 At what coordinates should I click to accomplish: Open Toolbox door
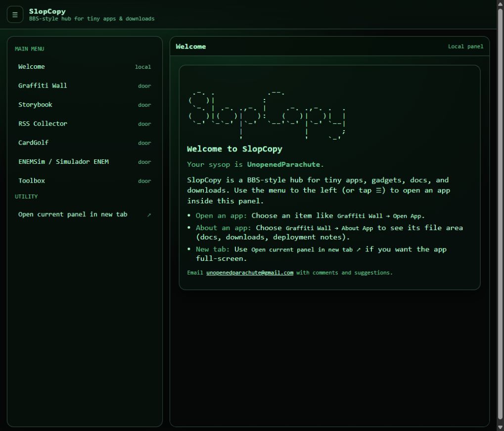tap(85, 181)
